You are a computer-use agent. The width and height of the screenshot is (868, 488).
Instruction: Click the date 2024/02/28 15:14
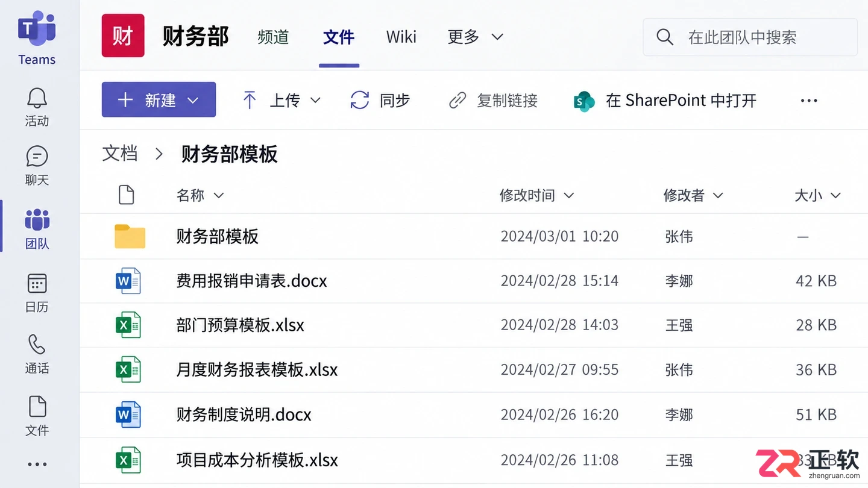tap(559, 281)
